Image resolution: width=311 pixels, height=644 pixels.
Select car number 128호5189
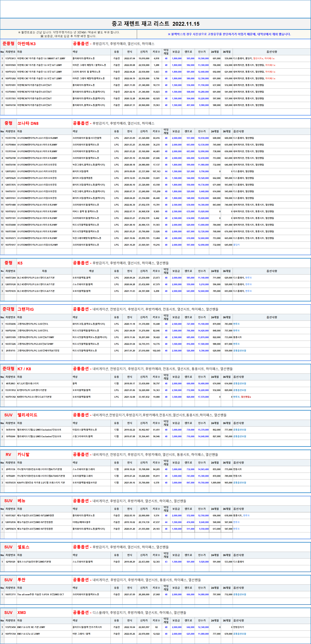10,337
